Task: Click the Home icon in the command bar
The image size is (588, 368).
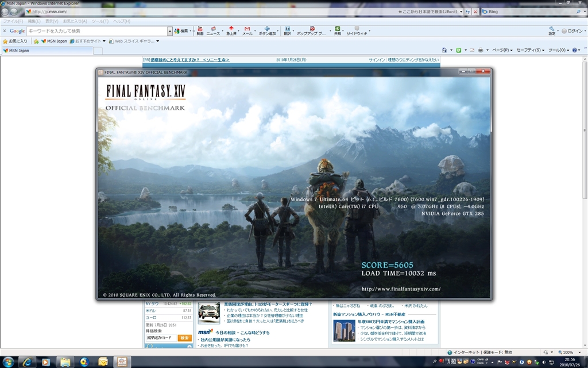Action: [444, 50]
